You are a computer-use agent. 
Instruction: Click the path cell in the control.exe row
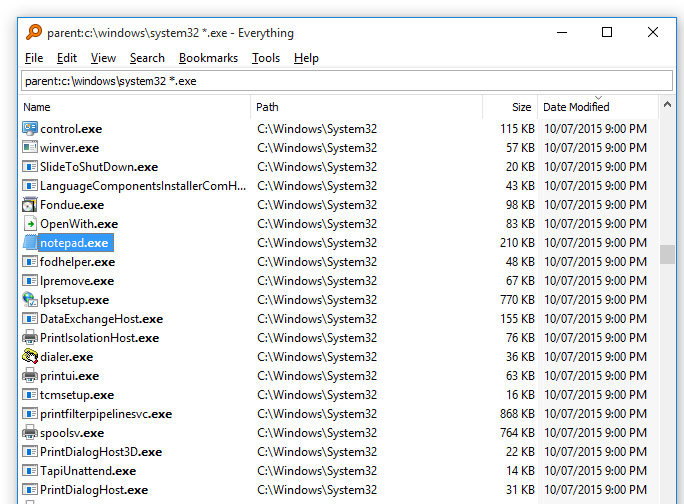(317, 129)
